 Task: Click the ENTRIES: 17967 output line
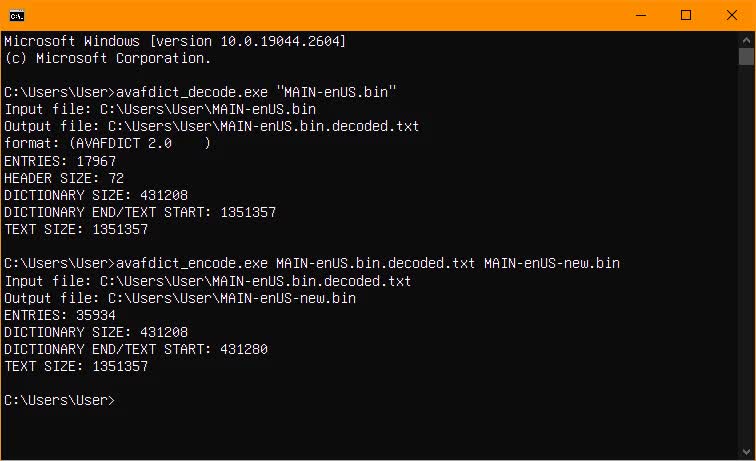point(60,161)
